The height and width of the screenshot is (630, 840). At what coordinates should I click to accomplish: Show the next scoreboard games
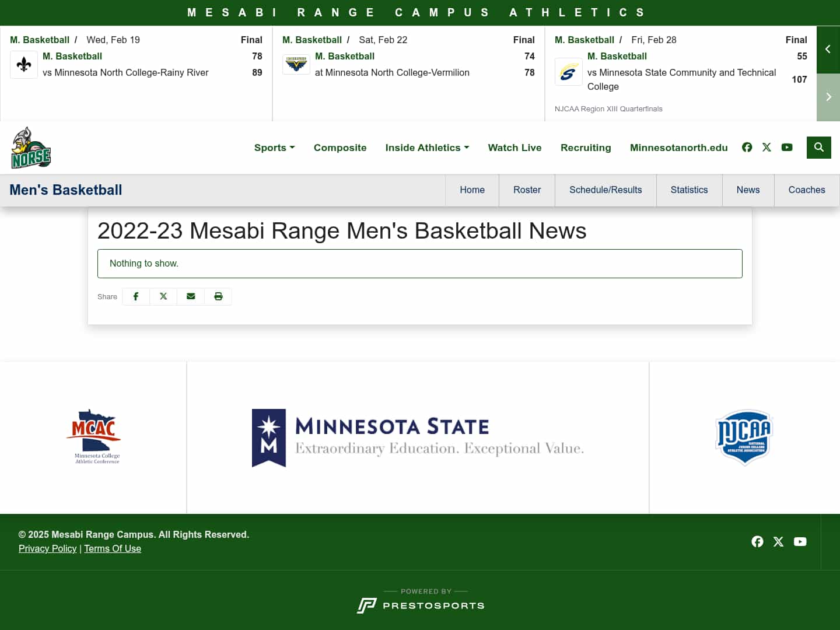(828, 97)
